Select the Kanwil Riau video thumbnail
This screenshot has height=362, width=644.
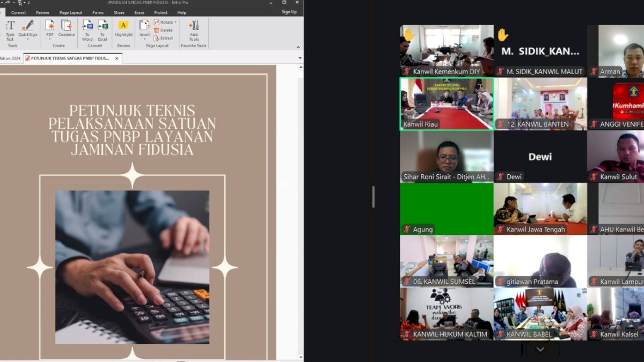(x=447, y=104)
